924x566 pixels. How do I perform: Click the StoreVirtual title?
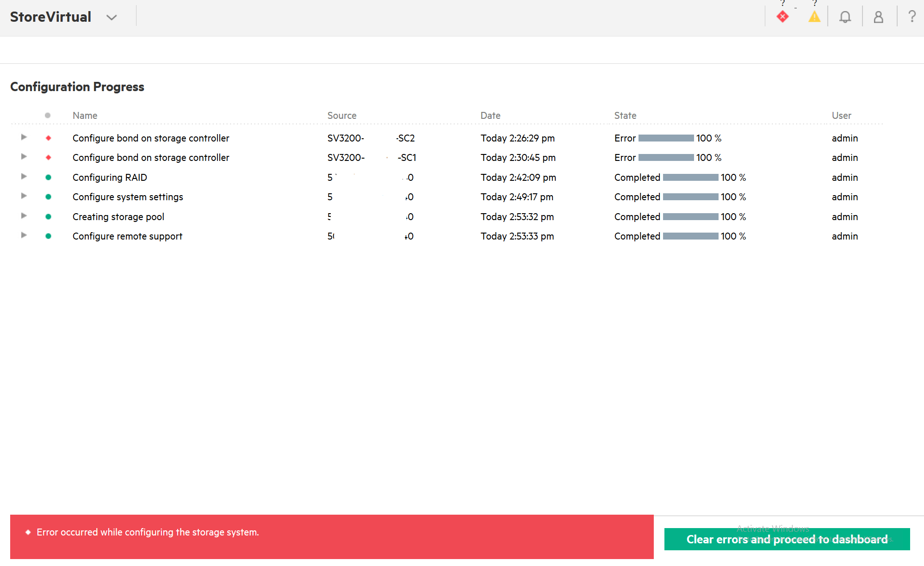pos(50,17)
